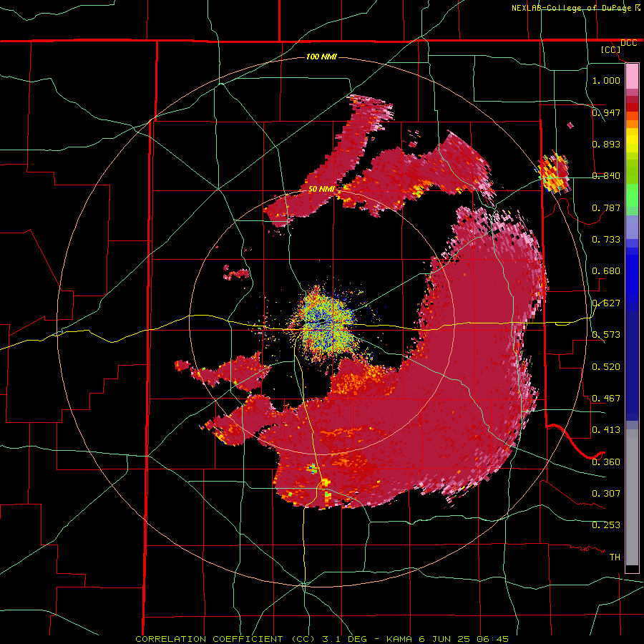Viewport: 644px width, 644px height.
Task: Click the 0.520 scale value
Action: [x=606, y=366]
